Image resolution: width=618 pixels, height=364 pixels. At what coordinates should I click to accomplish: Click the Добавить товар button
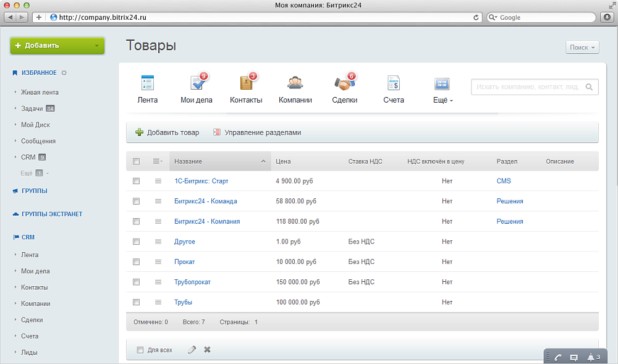click(x=167, y=132)
